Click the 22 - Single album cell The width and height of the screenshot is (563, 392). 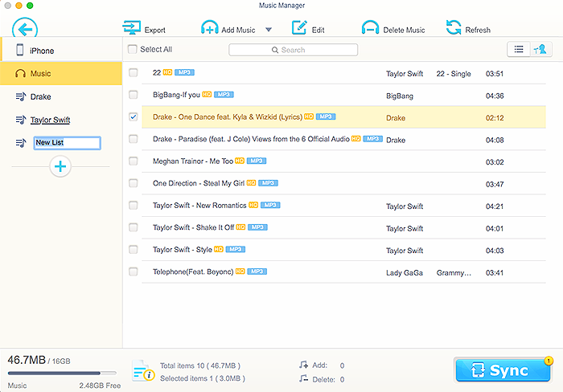(454, 74)
